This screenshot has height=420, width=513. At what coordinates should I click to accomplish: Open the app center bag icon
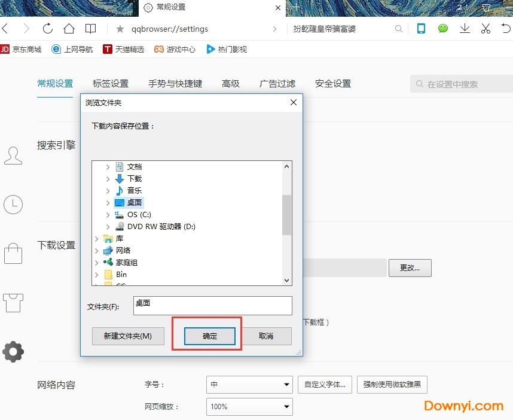(x=13, y=254)
